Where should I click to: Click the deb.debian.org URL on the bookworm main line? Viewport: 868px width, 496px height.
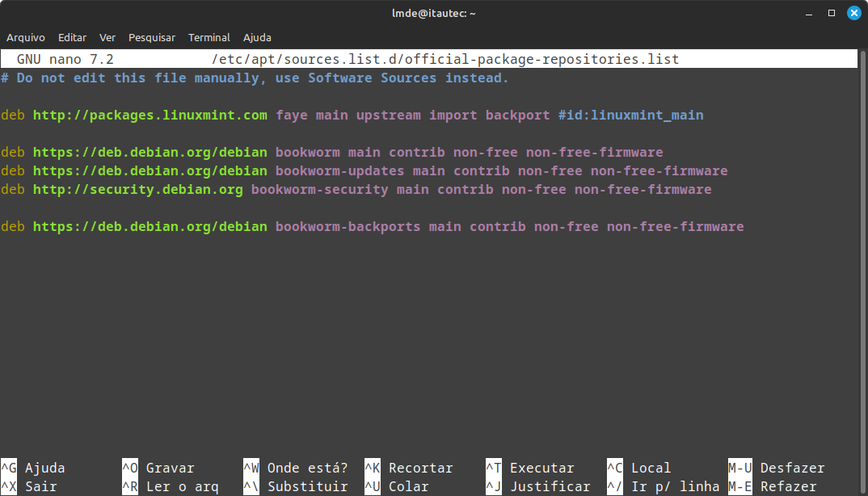pos(150,152)
